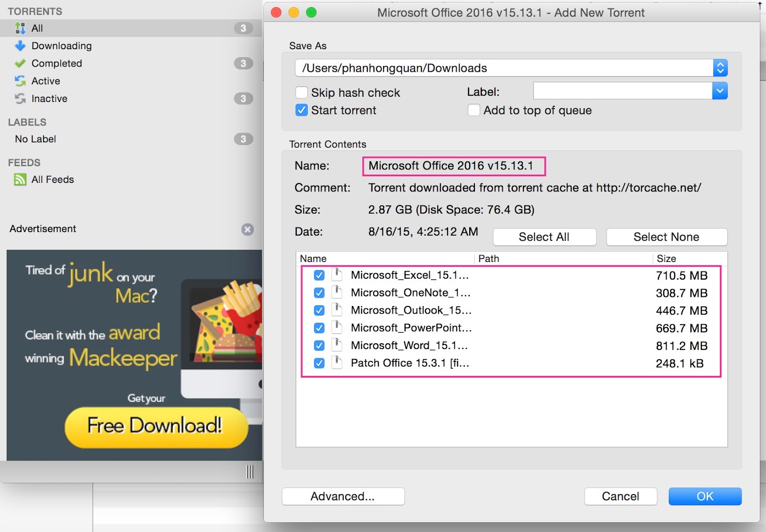Image resolution: width=766 pixels, height=532 pixels.
Task: Click the count badge next to Inactive
Action: click(x=243, y=99)
